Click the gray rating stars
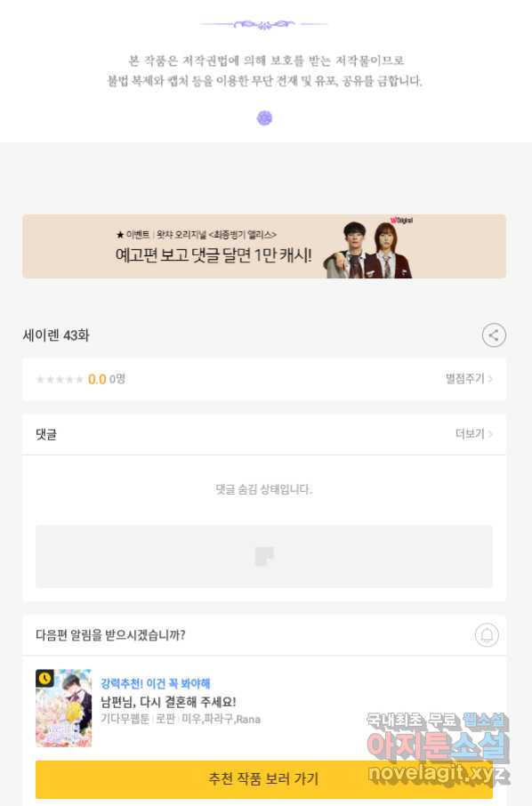Image resolution: width=532 pixels, height=806 pixels. [60, 379]
